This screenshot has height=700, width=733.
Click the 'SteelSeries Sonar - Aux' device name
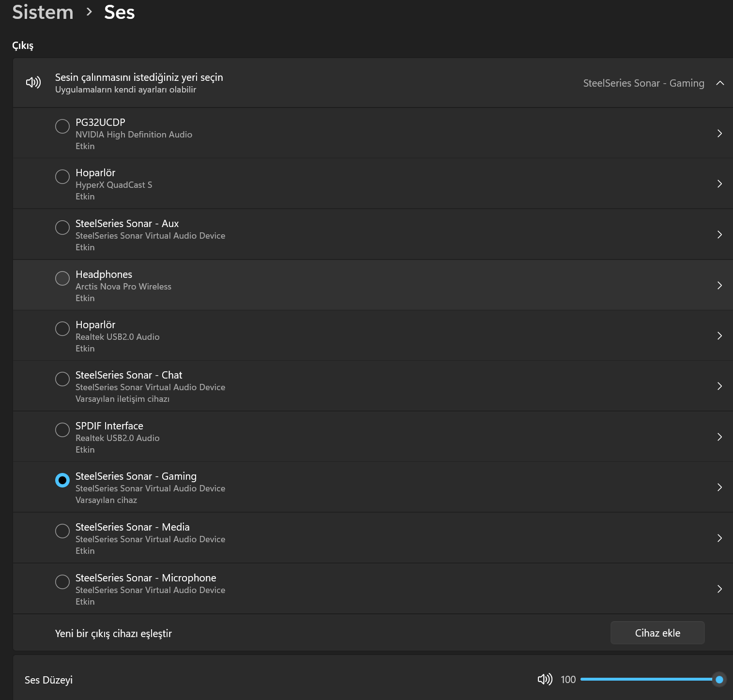click(127, 224)
